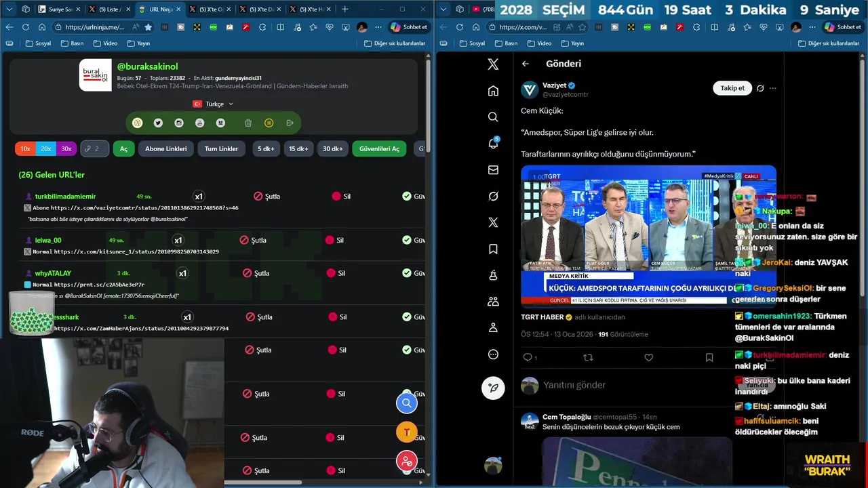Go to Home in the X sidebar
868x488 pixels.
click(x=493, y=91)
